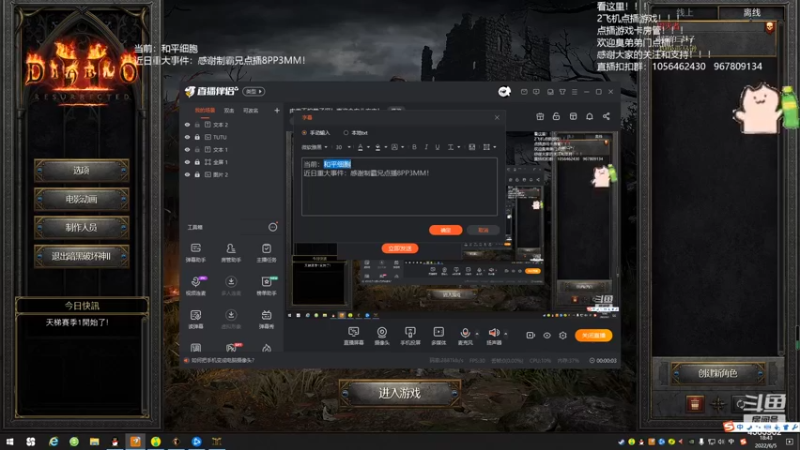Image resolution: width=800 pixels, height=450 pixels.
Task: Toggle lock on the 文本 1 layer
Action: pos(197,149)
